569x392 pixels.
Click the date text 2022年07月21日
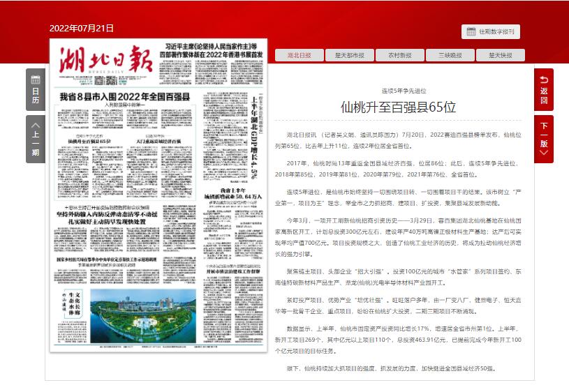click(x=81, y=29)
